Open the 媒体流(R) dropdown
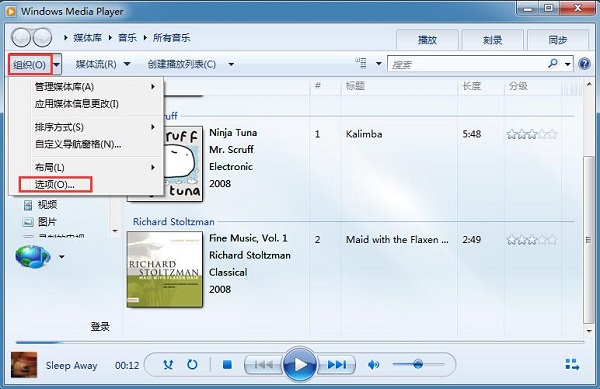 127,64
